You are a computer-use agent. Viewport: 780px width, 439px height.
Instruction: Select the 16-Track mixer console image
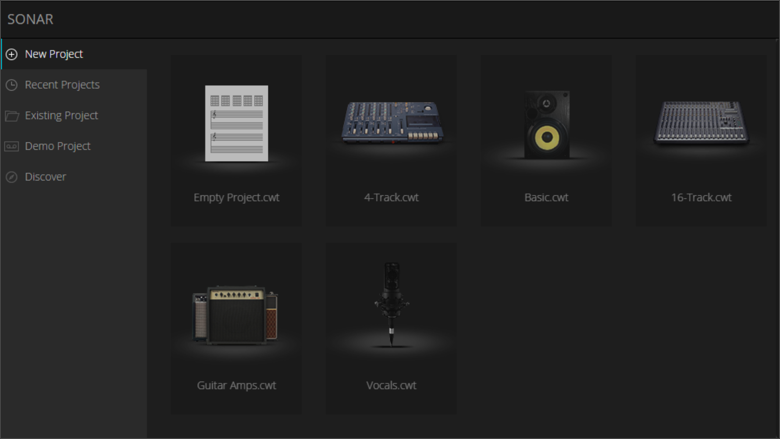click(x=701, y=123)
